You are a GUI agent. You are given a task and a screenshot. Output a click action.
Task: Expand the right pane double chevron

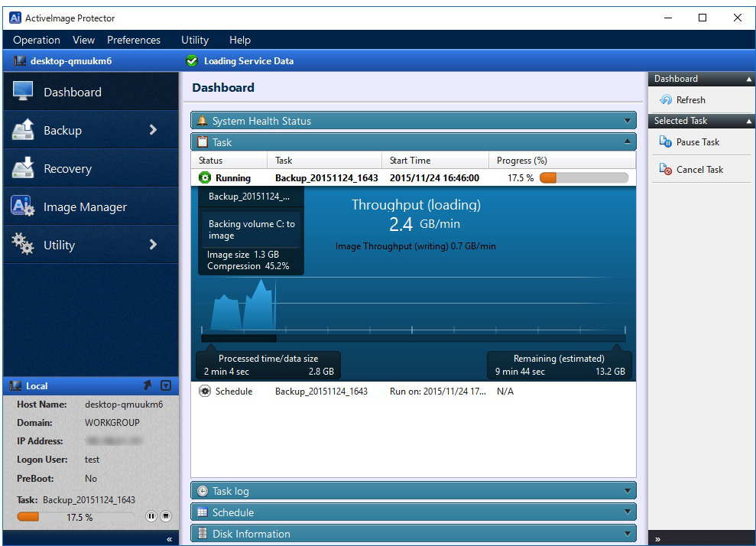(657, 539)
